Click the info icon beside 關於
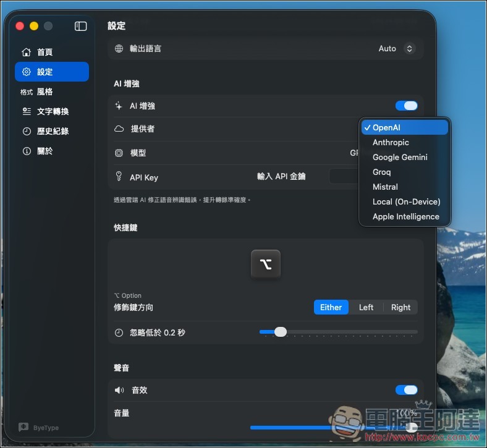487x448 pixels. click(x=27, y=151)
